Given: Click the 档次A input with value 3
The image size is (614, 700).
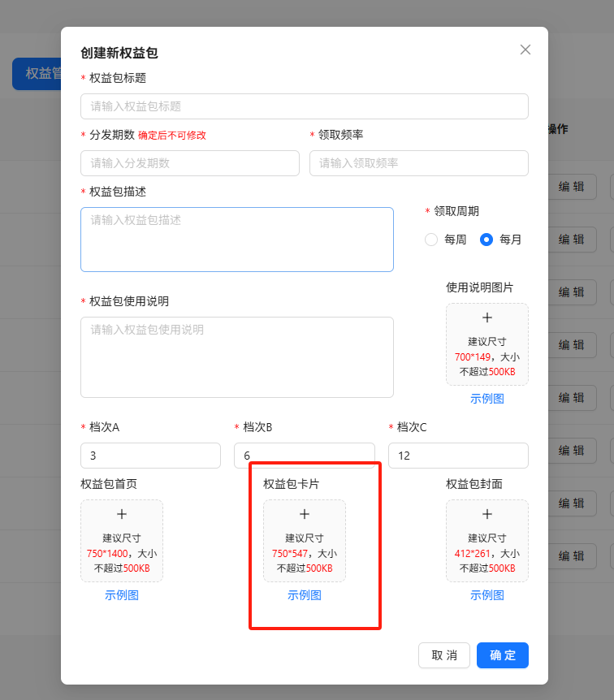Looking at the screenshot, I should pos(150,456).
